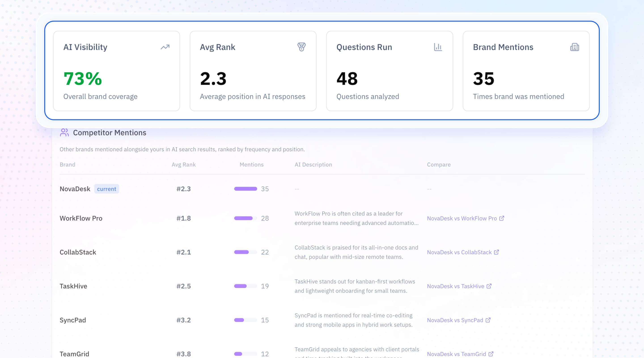
Task: Click the mentions count 22 for CollabStack
Action: click(x=265, y=252)
